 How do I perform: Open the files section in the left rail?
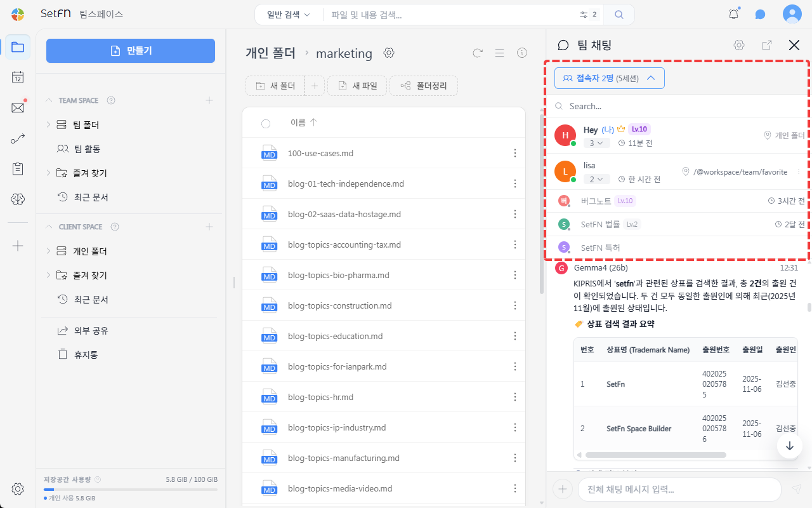pos(18,47)
